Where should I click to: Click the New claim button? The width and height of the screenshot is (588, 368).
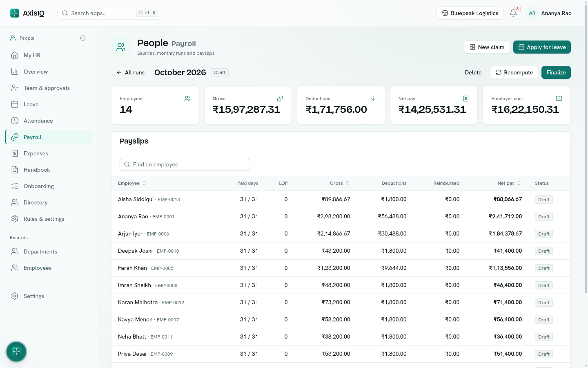point(487,47)
